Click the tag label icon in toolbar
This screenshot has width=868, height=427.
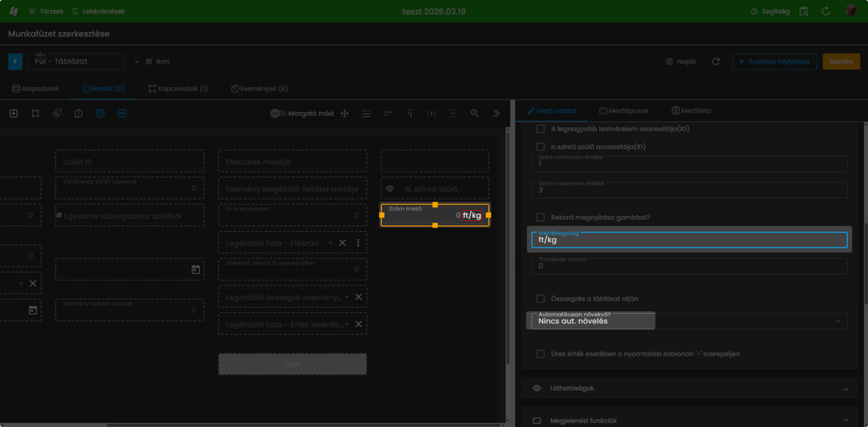click(57, 114)
